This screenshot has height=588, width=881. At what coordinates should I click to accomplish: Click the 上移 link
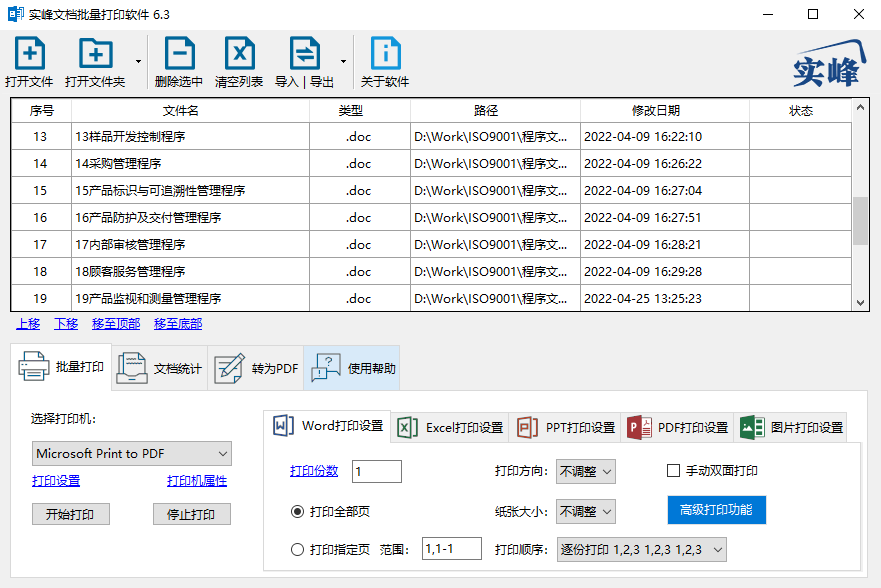click(28, 324)
